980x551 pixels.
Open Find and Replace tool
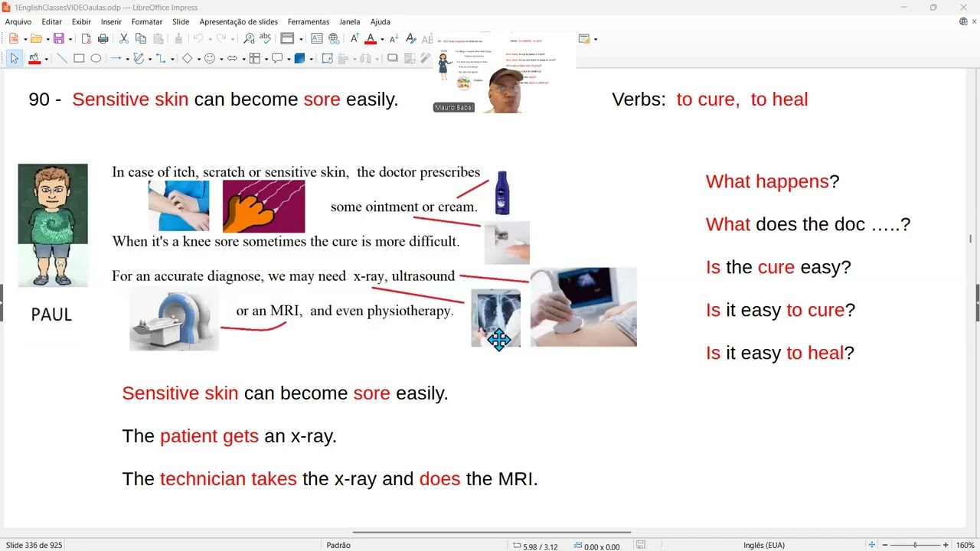(249, 39)
